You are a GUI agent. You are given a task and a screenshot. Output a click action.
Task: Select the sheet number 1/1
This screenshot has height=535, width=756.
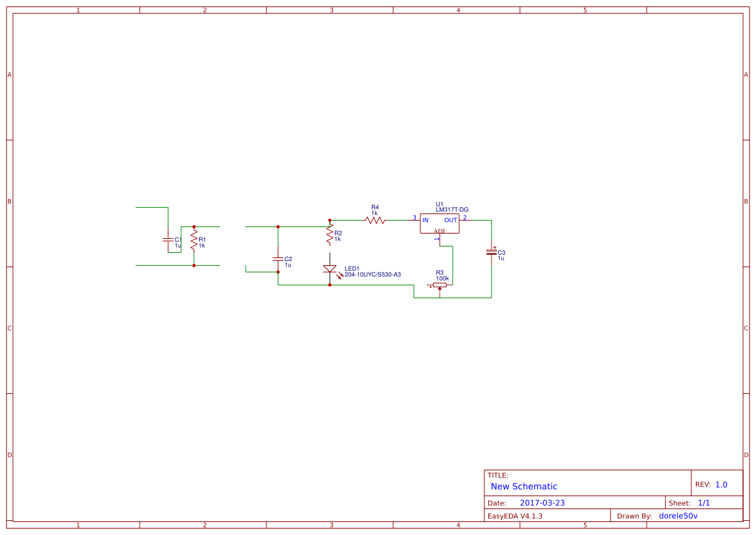pyautogui.click(x=704, y=503)
